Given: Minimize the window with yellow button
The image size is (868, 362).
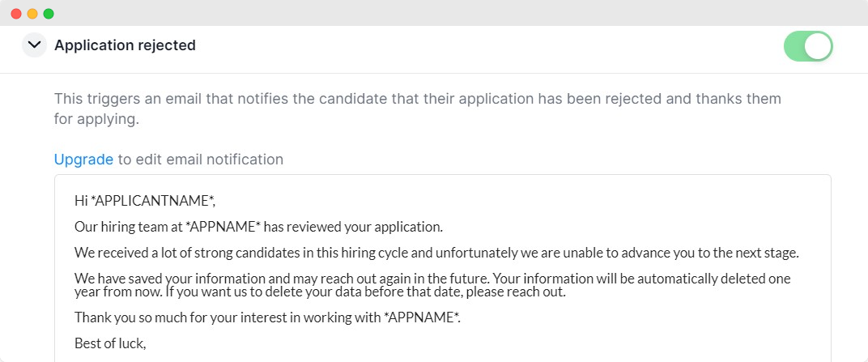Looking at the screenshot, I should click(x=32, y=14).
